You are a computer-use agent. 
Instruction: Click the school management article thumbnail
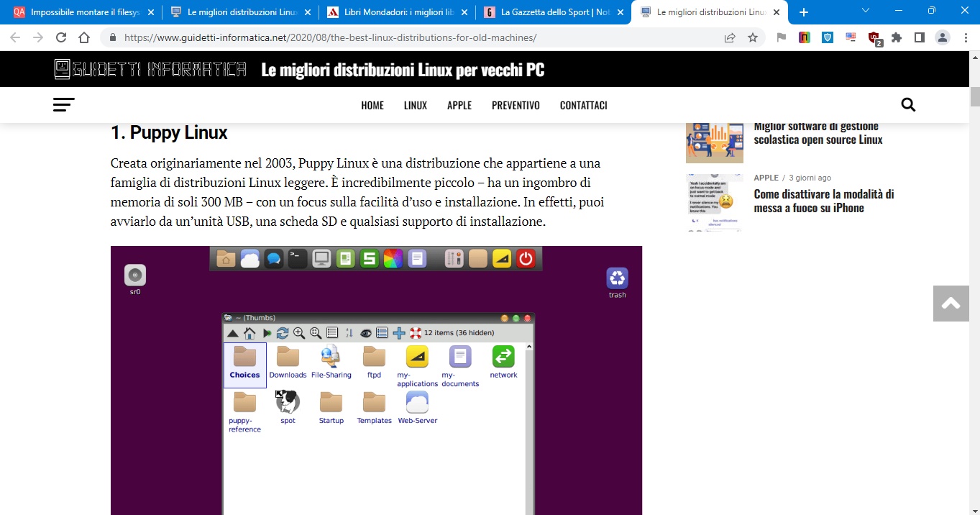(x=714, y=142)
